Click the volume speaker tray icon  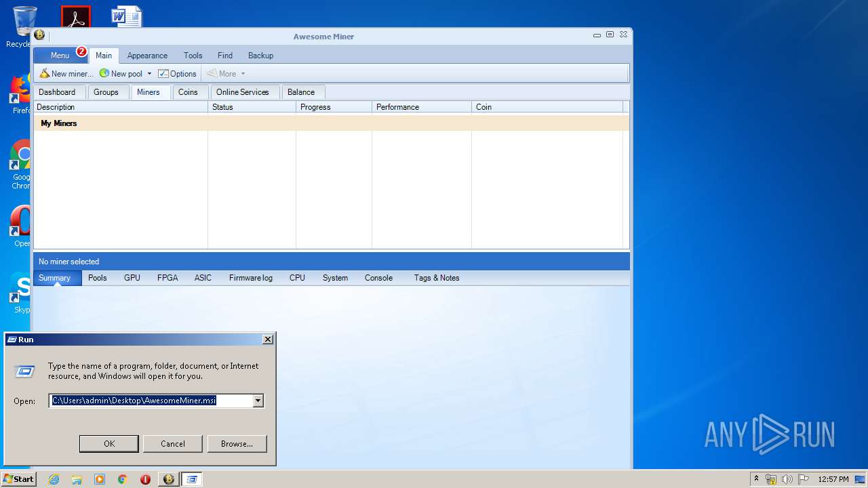pyautogui.click(x=787, y=479)
